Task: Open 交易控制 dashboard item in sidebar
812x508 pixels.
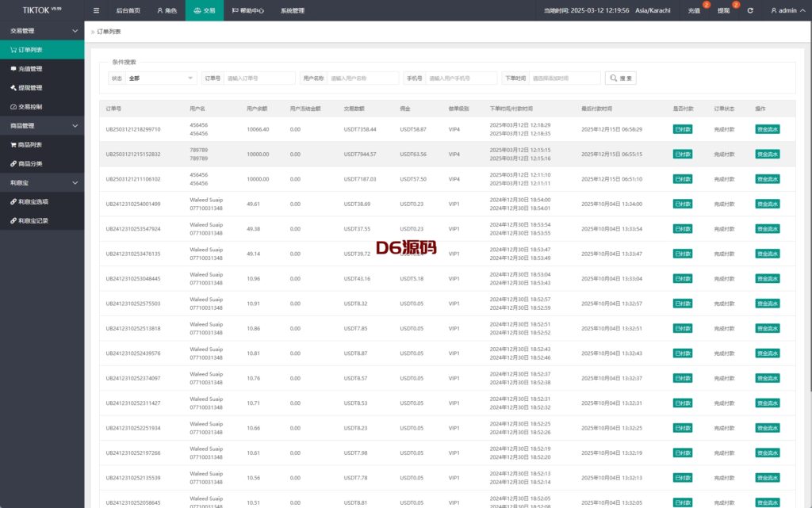Action: click(x=42, y=106)
